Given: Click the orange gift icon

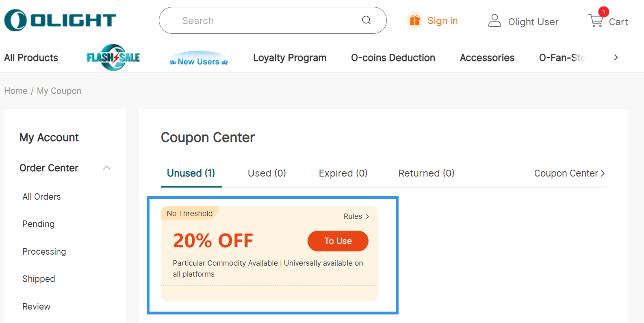Looking at the screenshot, I should [x=414, y=20].
